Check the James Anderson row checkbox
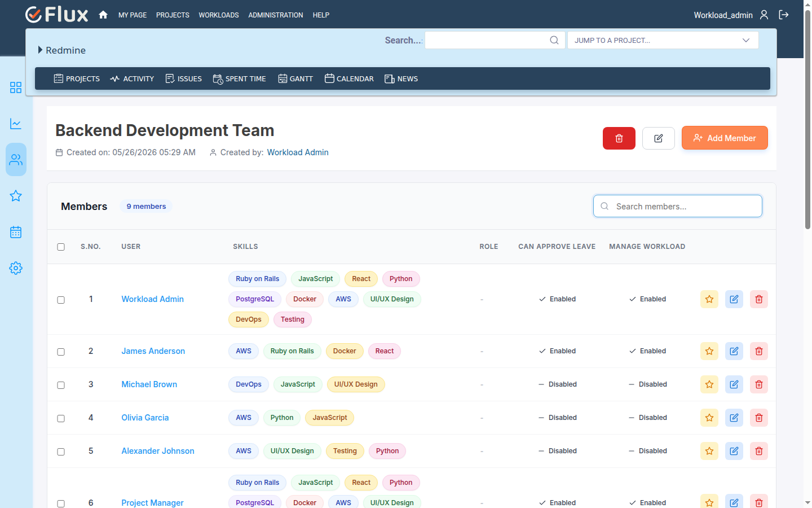The height and width of the screenshot is (508, 812). click(x=61, y=352)
